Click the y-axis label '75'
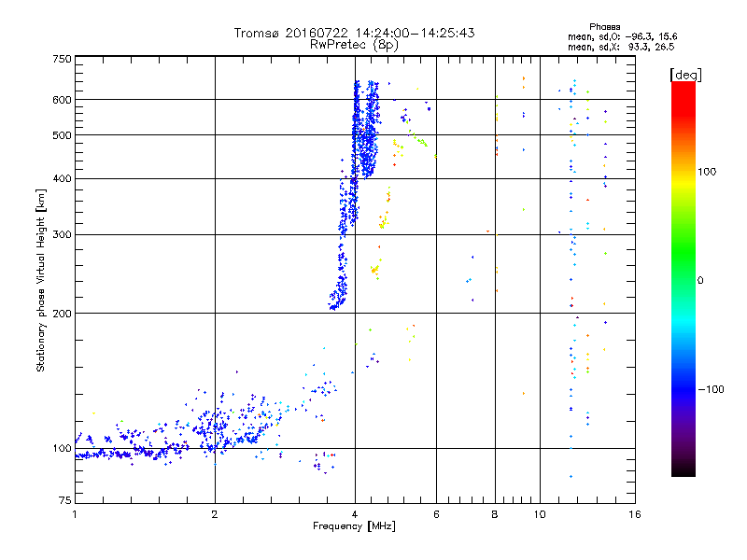This screenshot has width=747, height=560. click(x=65, y=500)
